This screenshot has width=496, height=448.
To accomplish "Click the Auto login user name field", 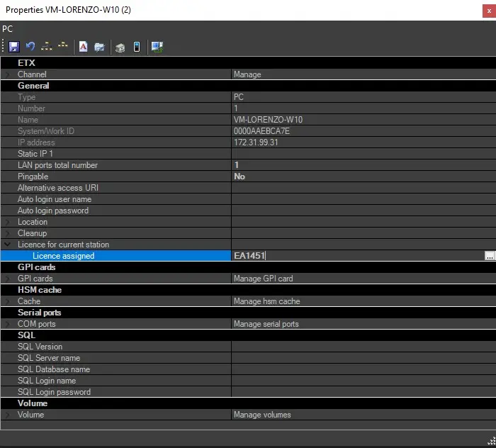I will click(x=361, y=199).
